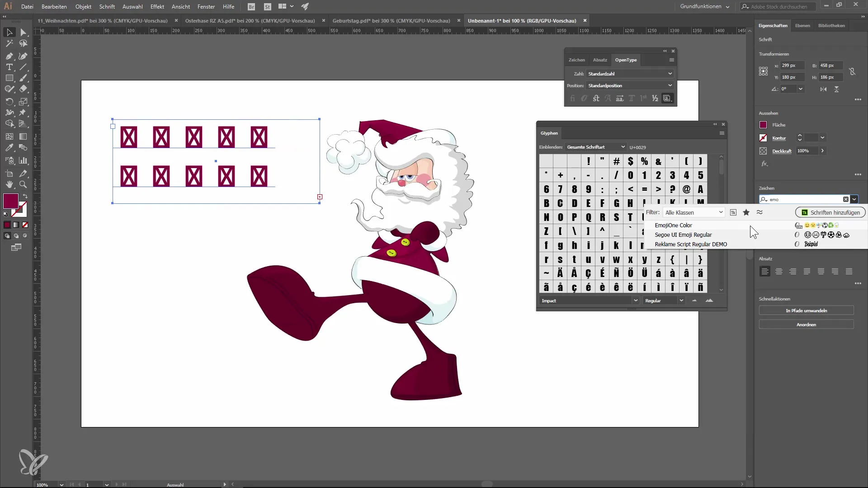The width and height of the screenshot is (868, 488).
Task: Select the Eyedropper tool
Action: click(9, 148)
